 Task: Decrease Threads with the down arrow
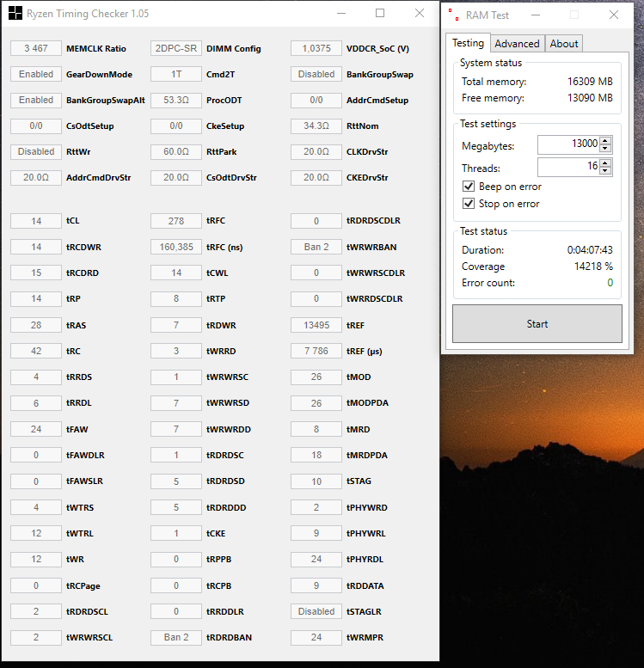click(605, 171)
